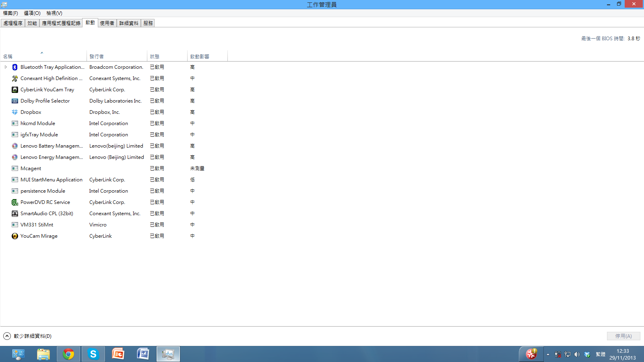Open the 選項(O) menu

point(32,13)
